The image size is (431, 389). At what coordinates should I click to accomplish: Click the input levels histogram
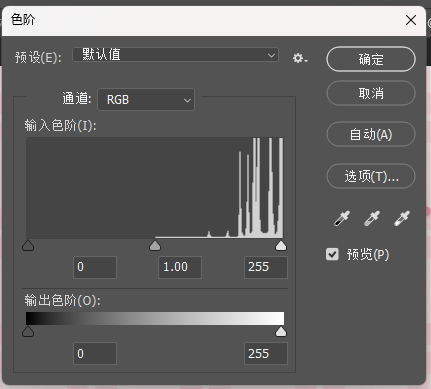point(155,188)
